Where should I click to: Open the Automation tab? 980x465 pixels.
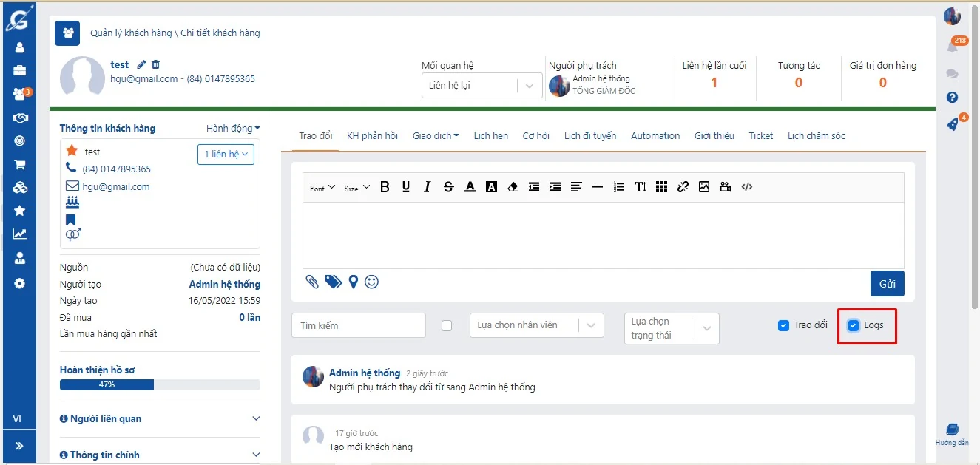(655, 135)
